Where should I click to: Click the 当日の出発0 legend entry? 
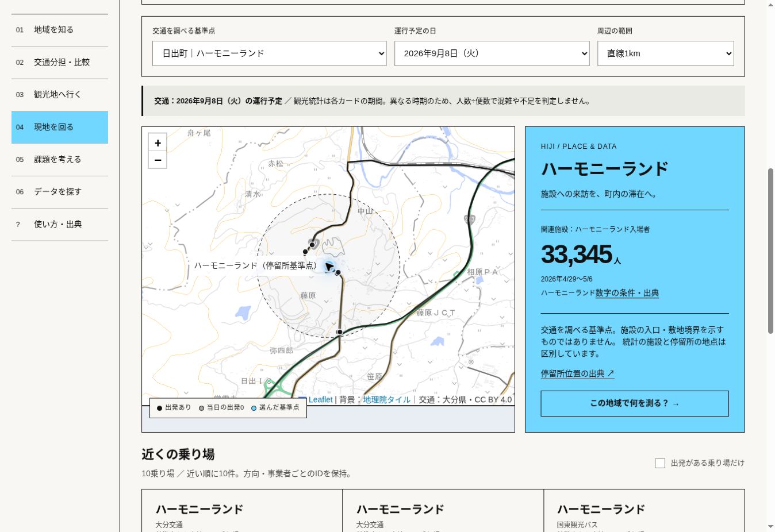[221, 408]
